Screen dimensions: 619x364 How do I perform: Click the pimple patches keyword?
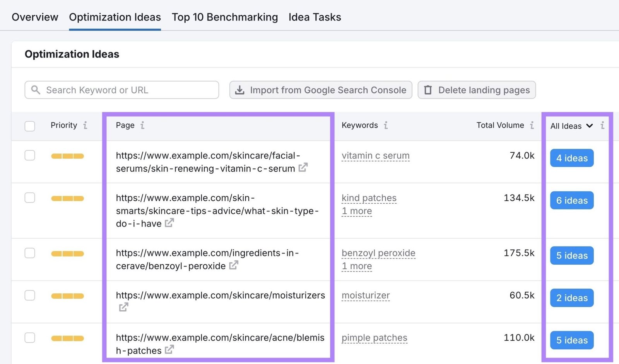point(374,338)
